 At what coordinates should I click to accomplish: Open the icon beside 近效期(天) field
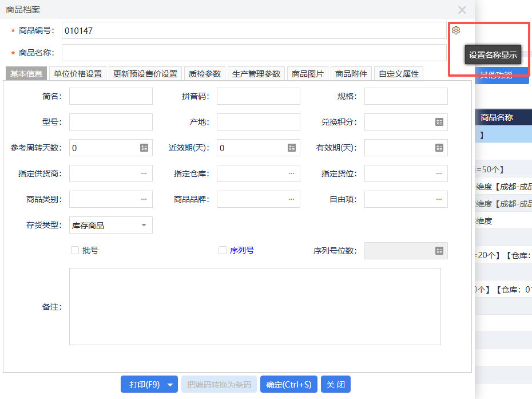click(x=293, y=147)
